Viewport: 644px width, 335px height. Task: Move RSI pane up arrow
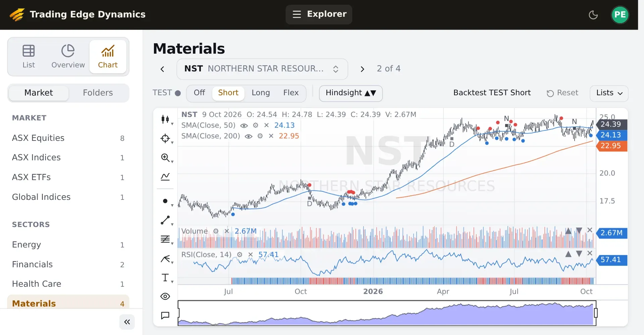tap(568, 254)
